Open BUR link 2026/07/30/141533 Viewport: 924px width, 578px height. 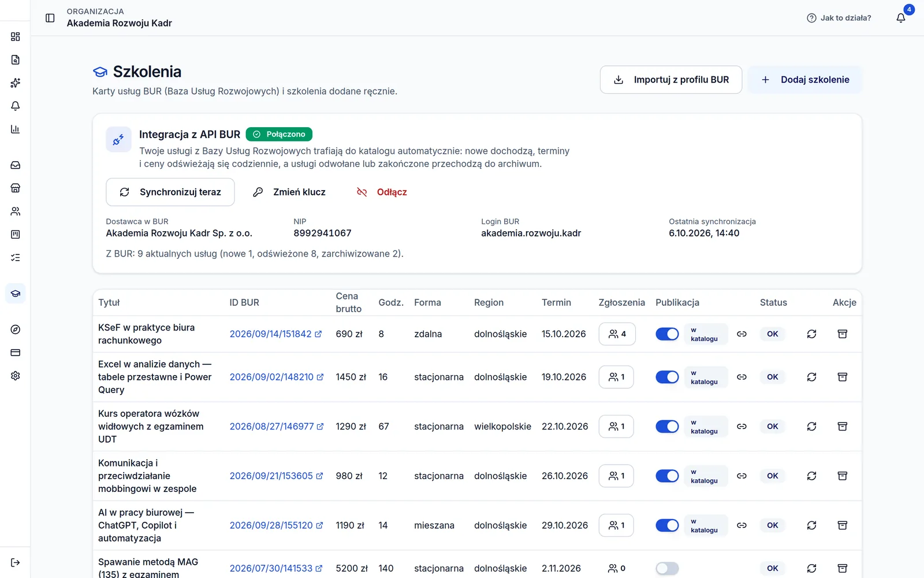click(x=276, y=568)
